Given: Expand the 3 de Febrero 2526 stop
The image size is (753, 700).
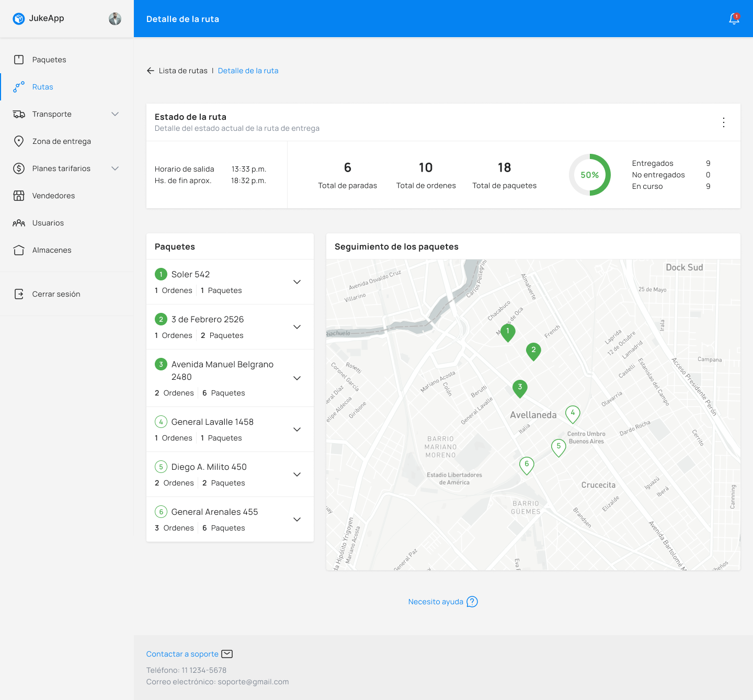Looking at the screenshot, I should [x=297, y=327].
